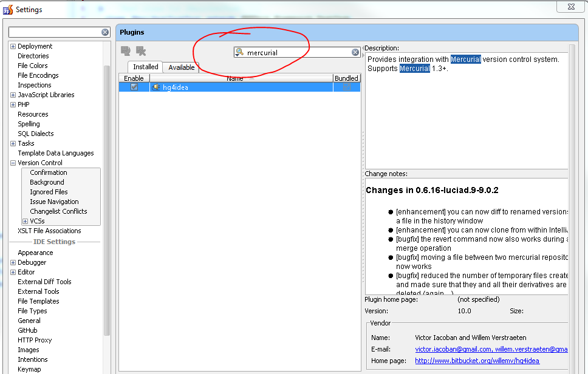Open File Types settings
This screenshot has height=374, width=588.
point(33,311)
